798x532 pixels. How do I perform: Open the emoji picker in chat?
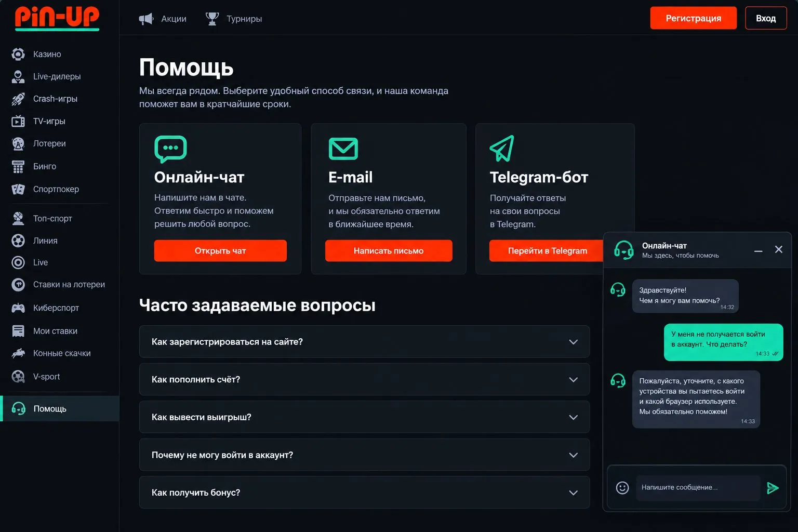pyautogui.click(x=622, y=487)
